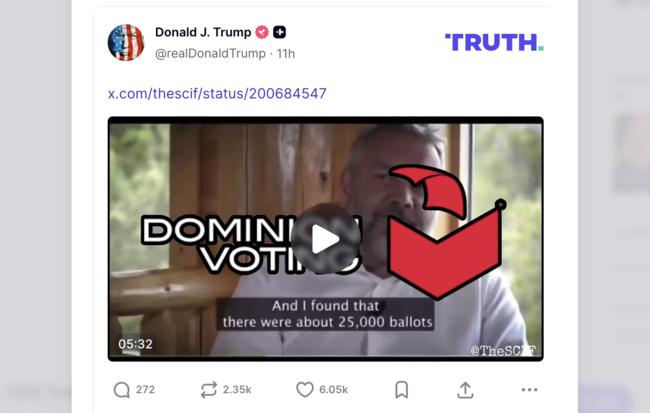Like the post with the heart icon

pyautogui.click(x=305, y=390)
